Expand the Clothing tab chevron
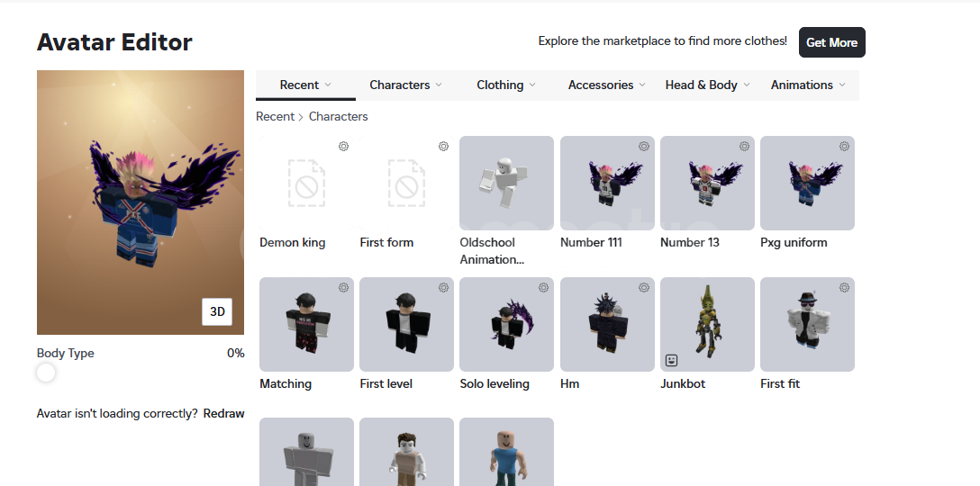Screen dimensions: 980x486 click(x=531, y=85)
